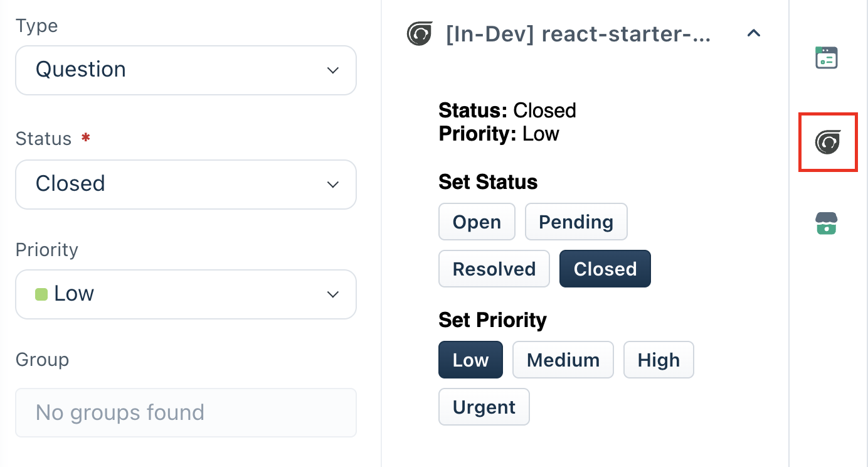Set ticket status to Open

click(477, 222)
